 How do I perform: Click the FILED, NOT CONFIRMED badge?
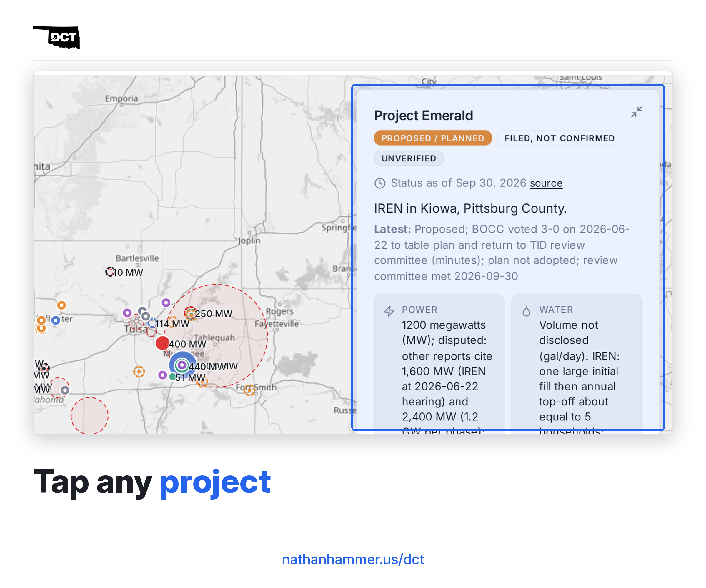560,138
